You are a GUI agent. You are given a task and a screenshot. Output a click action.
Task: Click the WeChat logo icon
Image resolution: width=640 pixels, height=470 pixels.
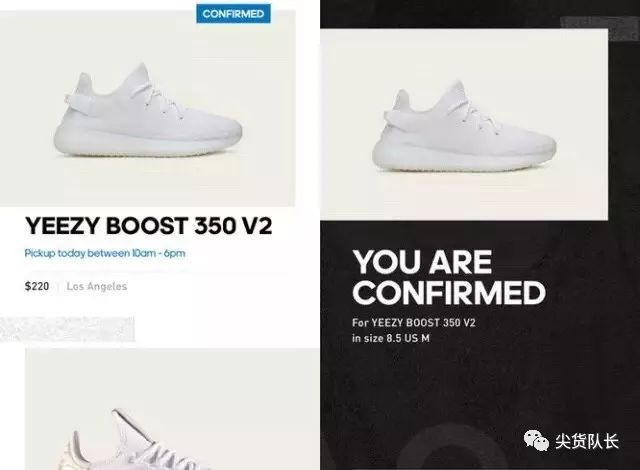536,441
